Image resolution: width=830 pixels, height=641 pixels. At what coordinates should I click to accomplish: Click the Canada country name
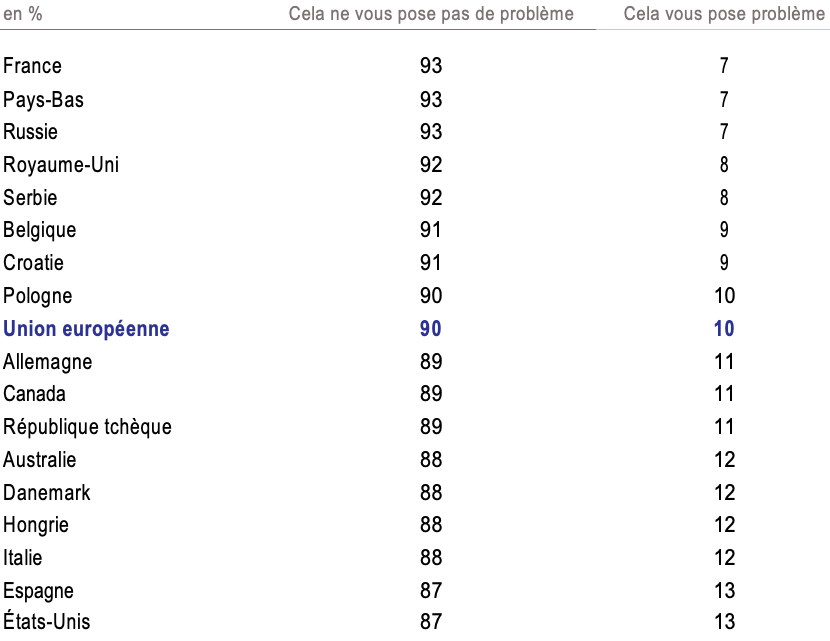pyautogui.click(x=34, y=394)
